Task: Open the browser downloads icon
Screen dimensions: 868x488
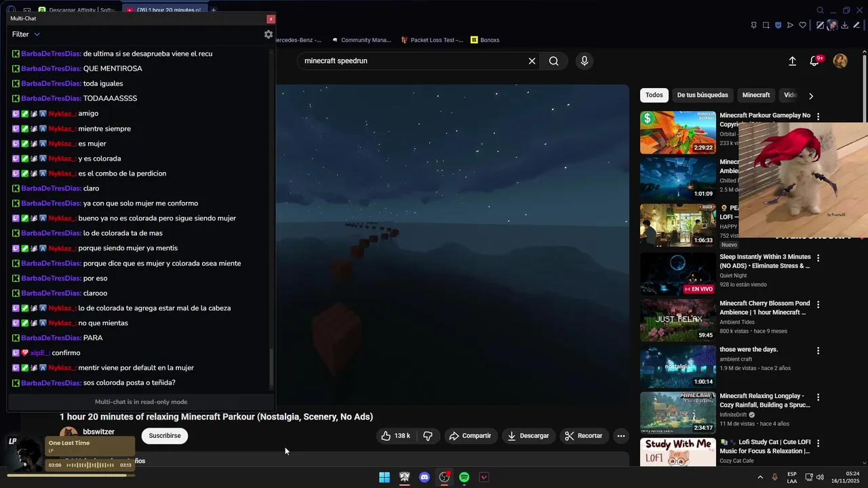Action: tap(844, 25)
